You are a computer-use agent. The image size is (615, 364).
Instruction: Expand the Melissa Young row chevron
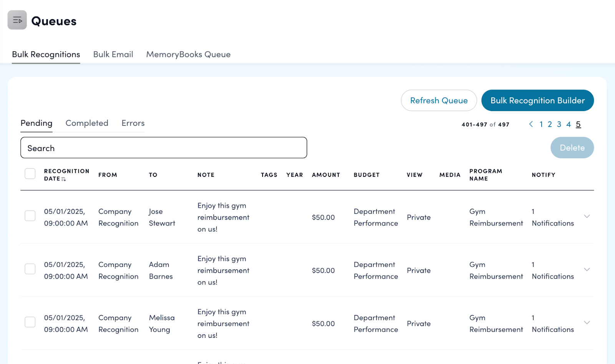pyautogui.click(x=587, y=322)
